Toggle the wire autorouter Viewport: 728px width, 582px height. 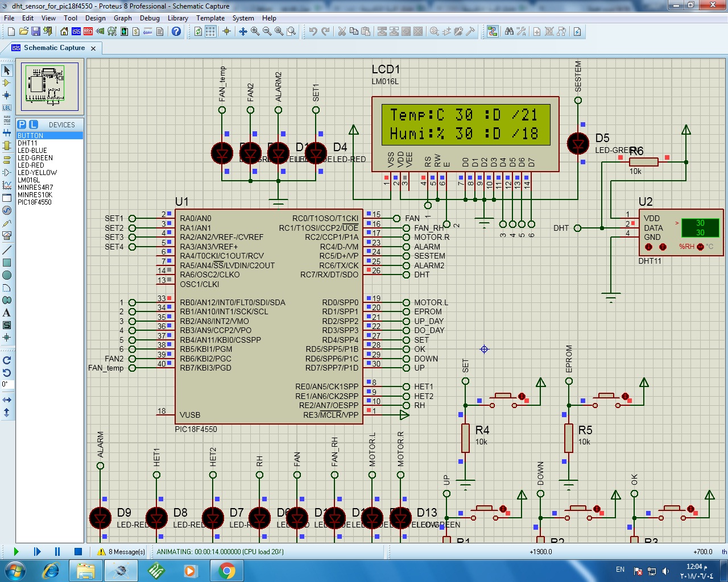pos(492,32)
